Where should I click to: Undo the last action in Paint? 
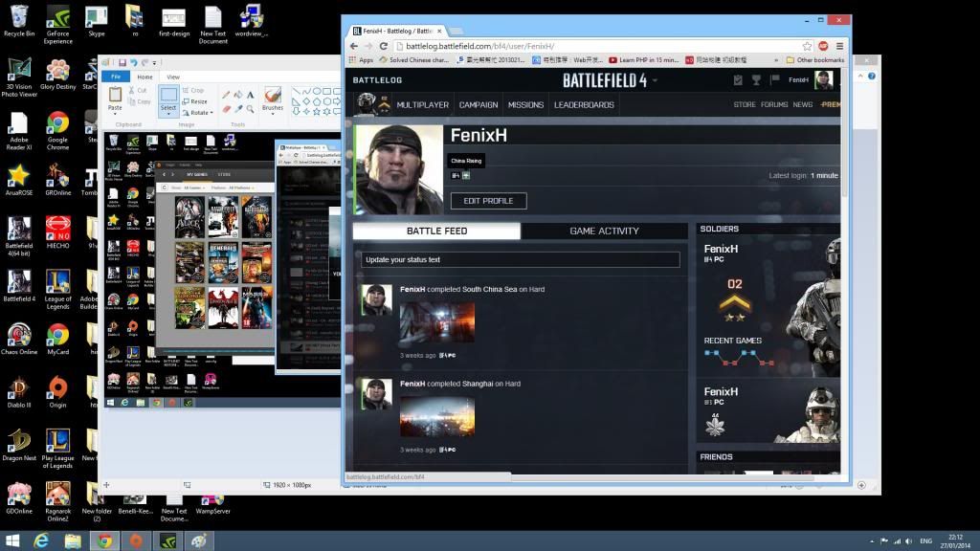(x=133, y=62)
